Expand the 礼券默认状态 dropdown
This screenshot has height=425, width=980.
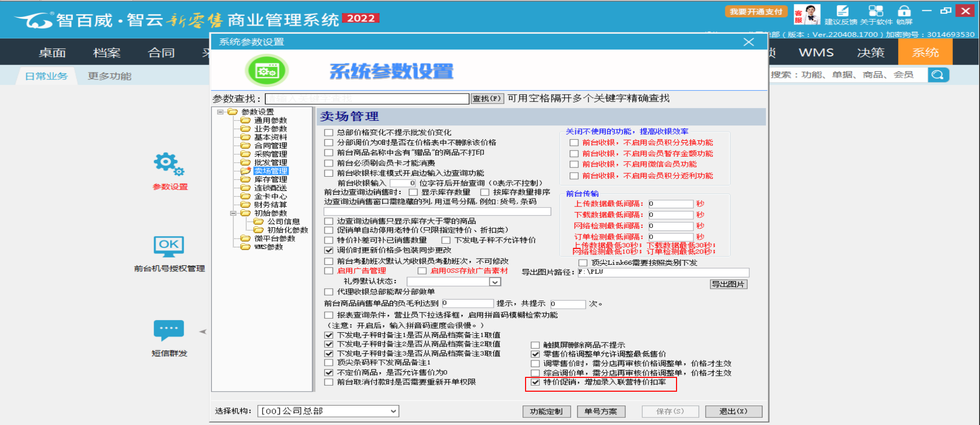[494, 282]
